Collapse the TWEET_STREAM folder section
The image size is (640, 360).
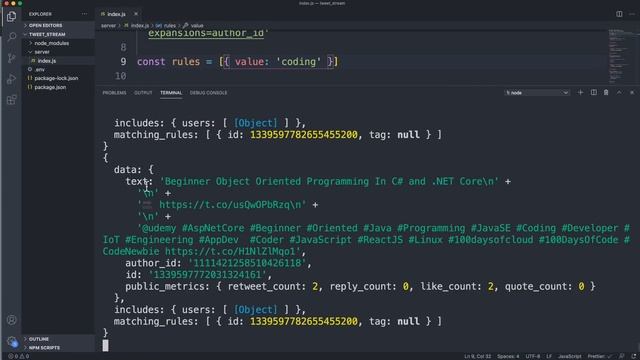[x=47, y=34]
